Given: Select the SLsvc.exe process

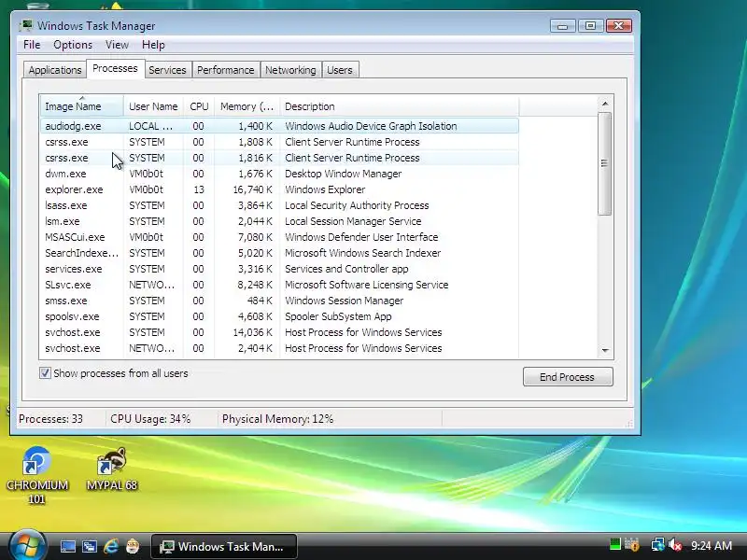Looking at the screenshot, I should [x=279, y=285].
